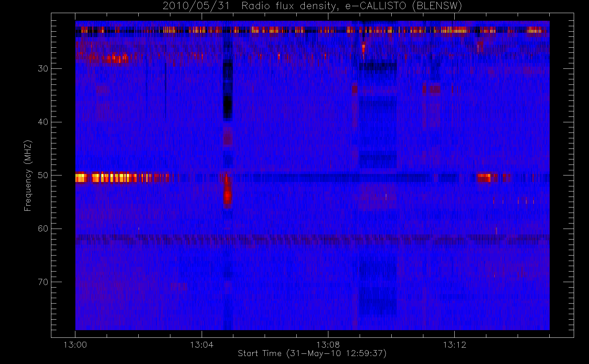The height and width of the screenshot is (364, 589).
Task: Click the 50 MHz frequency tick label
Action: pyautogui.click(x=43, y=175)
